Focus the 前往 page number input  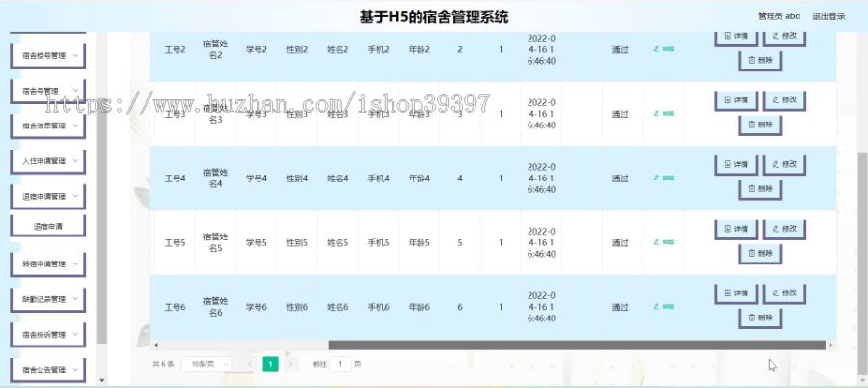pos(340,364)
